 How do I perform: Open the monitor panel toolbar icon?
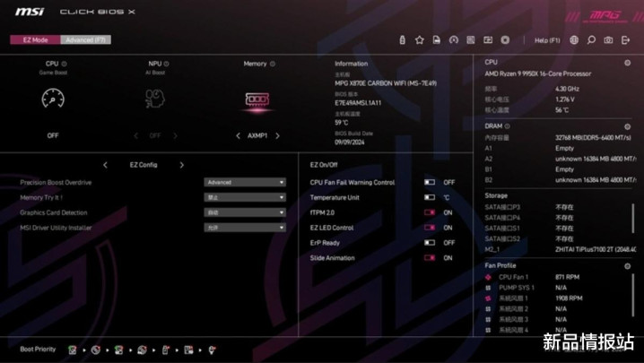tap(488, 39)
